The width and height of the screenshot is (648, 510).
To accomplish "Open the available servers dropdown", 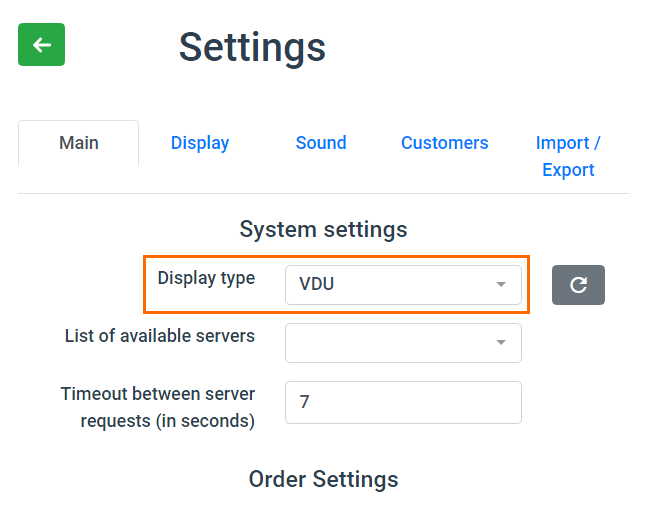I will [403, 343].
